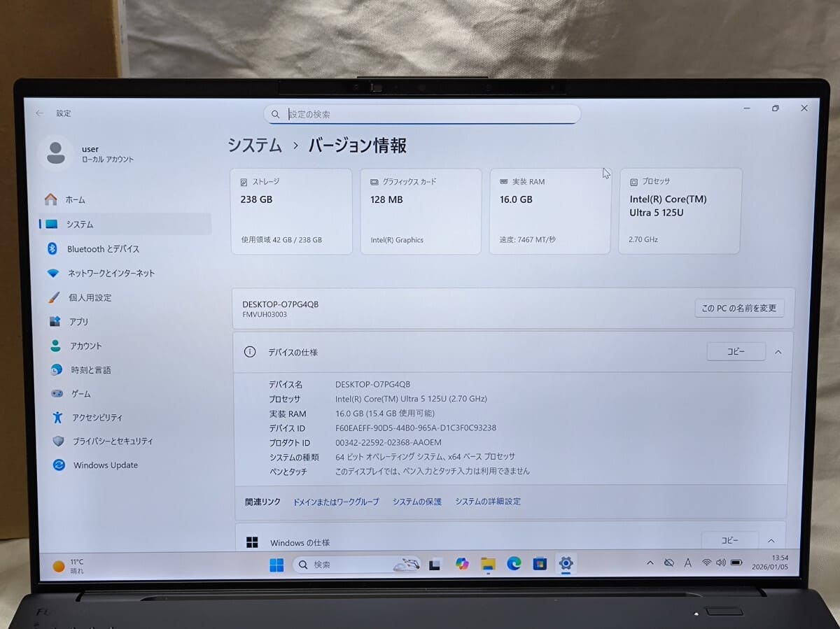840x629 pixels.
Task: Click the info icon beside デバイスの仕様
Action: (x=250, y=352)
